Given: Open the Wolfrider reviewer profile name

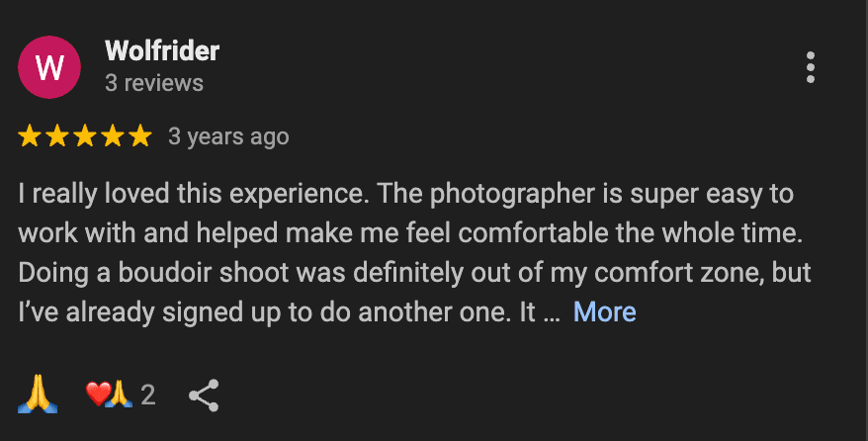Looking at the screenshot, I should click(x=161, y=50).
